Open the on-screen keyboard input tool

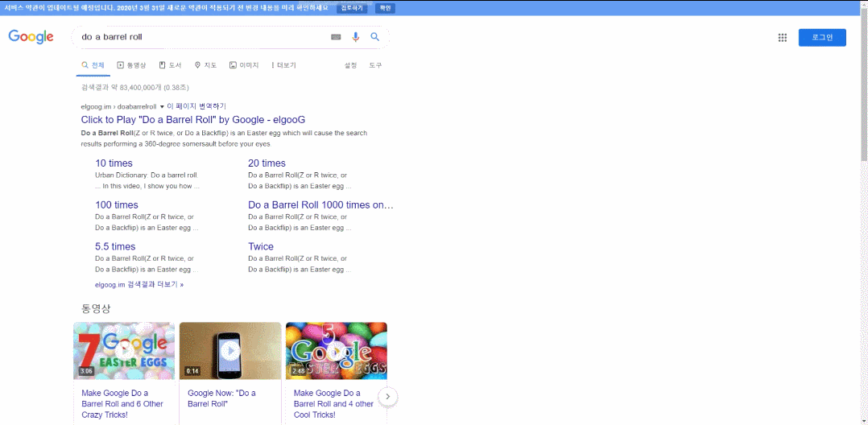(336, 37)
